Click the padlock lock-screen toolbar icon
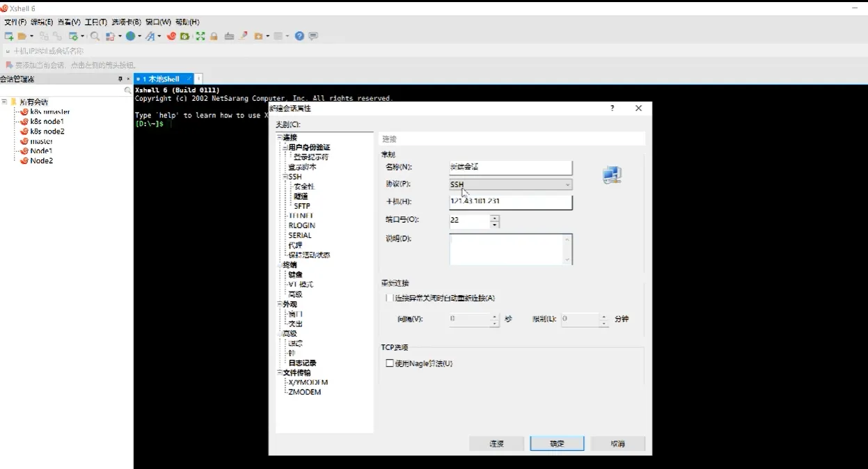 click(x=214, y=36)
